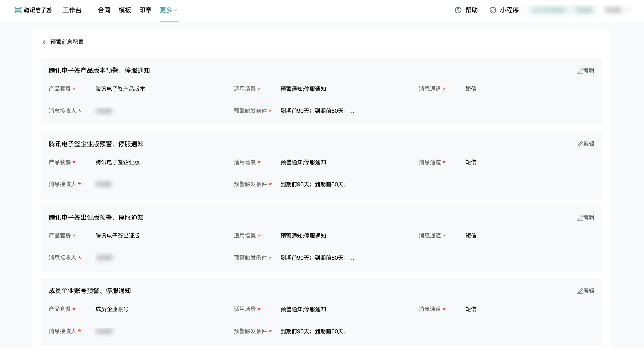The image size is (644, 348).
Task: Open the 工作台 tab
Action: click(72, 10)
